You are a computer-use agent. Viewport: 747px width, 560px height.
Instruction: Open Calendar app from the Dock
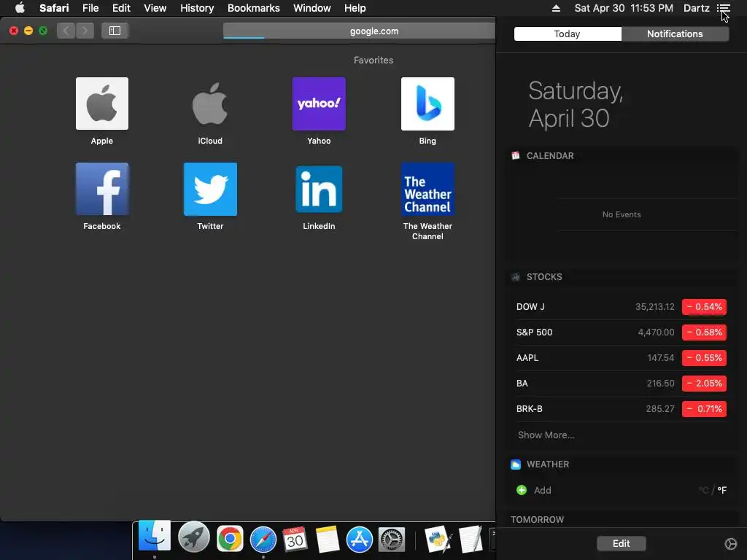click(295, 539)
